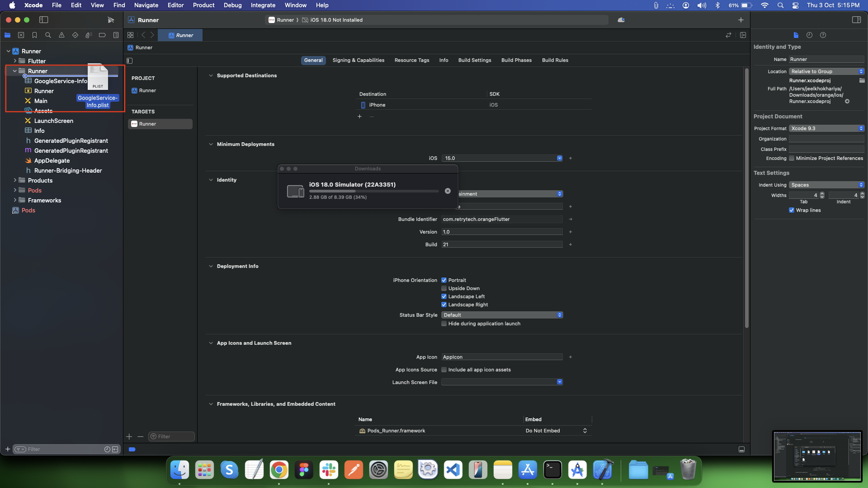Toggle the project/targets list sidebar icon
868x488 pixels.
coord(130,61)
